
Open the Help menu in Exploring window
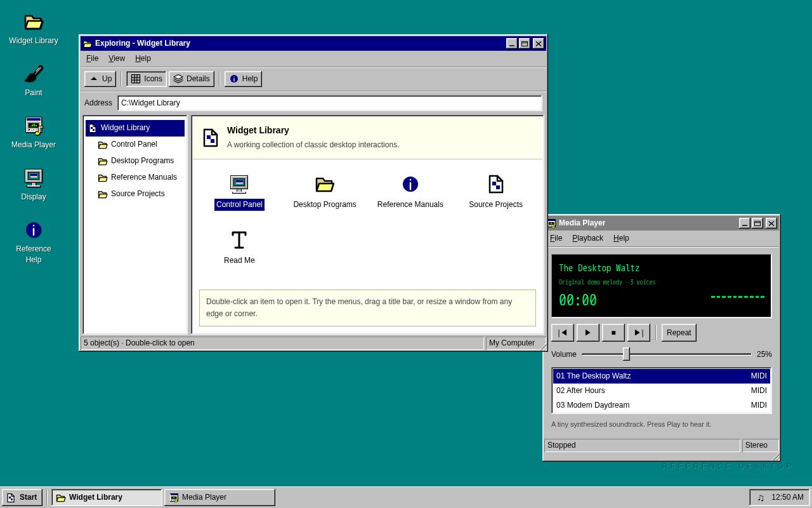coord(143,58)
